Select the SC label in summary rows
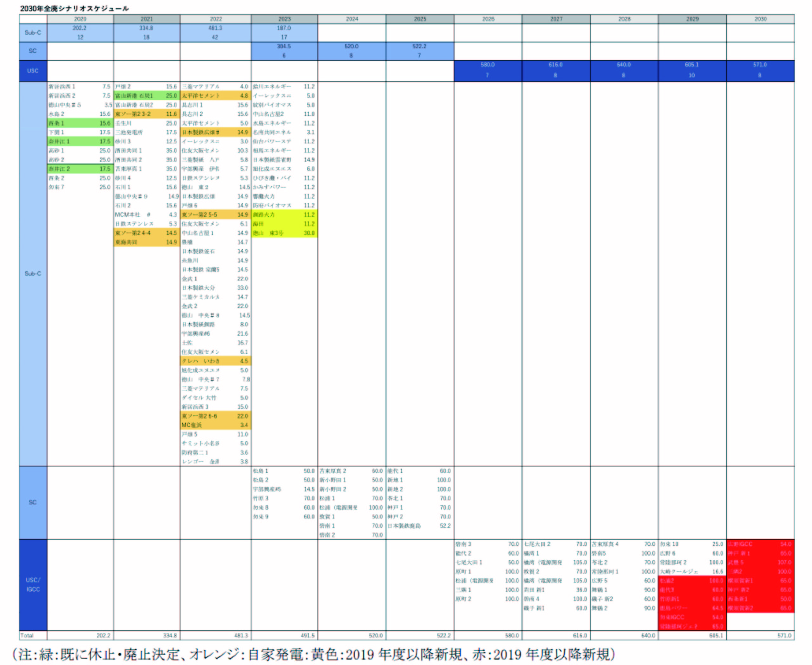This screenshot has height=665, width=812. click(x=33, y=51)
